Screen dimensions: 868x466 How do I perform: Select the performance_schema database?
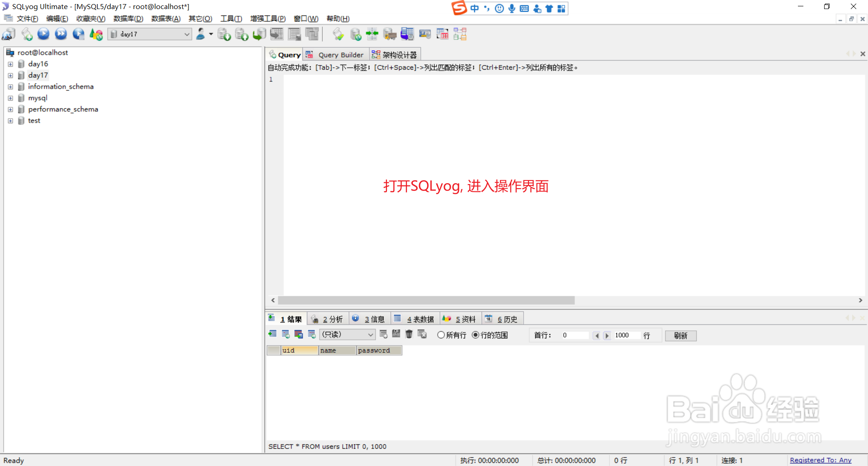pos(63,109)
